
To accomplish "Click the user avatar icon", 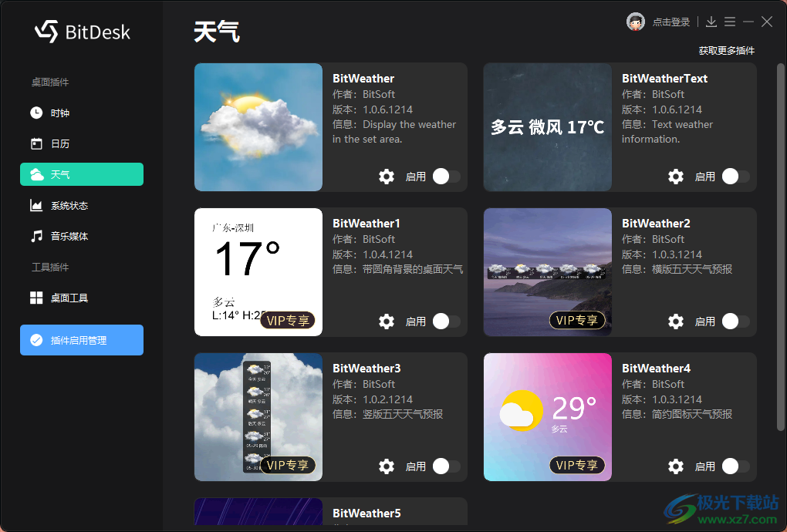I will [636, 22].
